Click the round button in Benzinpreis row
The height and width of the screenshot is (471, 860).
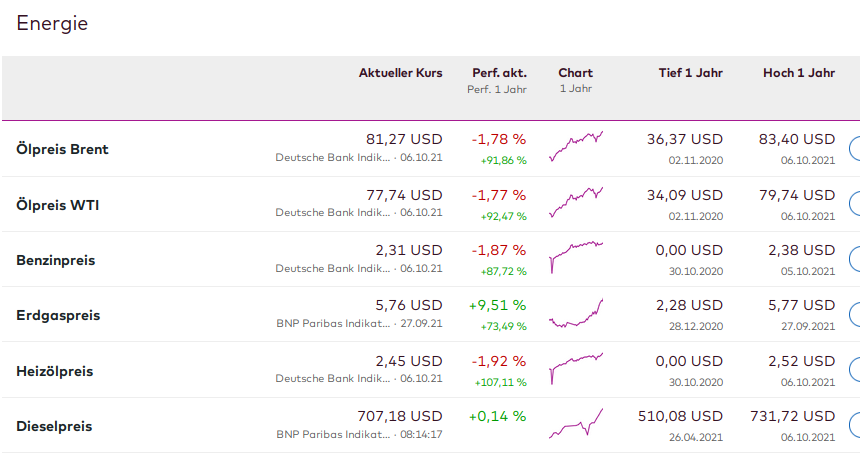pyautogui.click(x=855, y=260)
